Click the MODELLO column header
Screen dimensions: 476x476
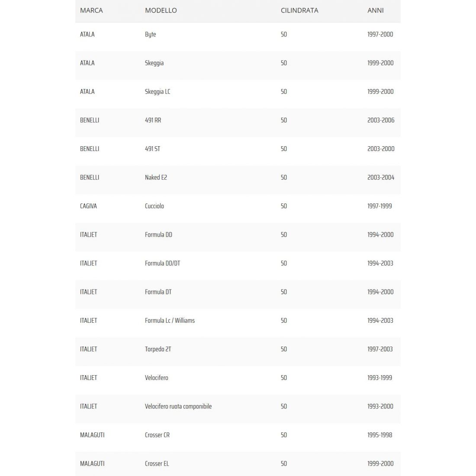(x=161, y=10)
